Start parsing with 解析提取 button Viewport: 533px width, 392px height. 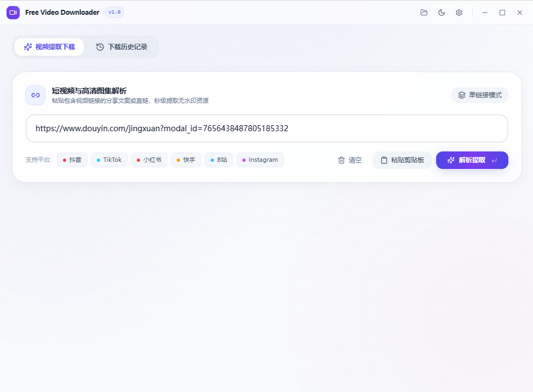[x=472, y=160]
